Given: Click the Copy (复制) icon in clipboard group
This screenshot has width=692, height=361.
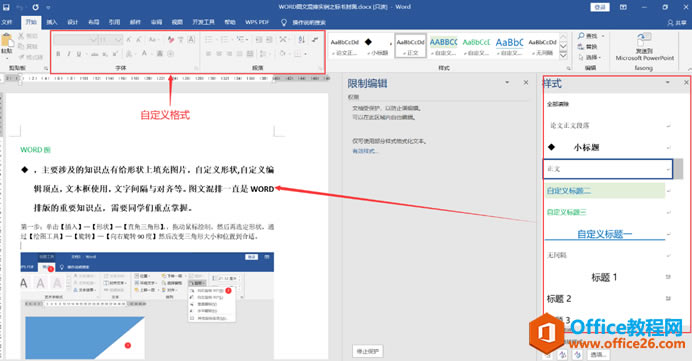Looking at the screenshot, I should tap(21, 46).
